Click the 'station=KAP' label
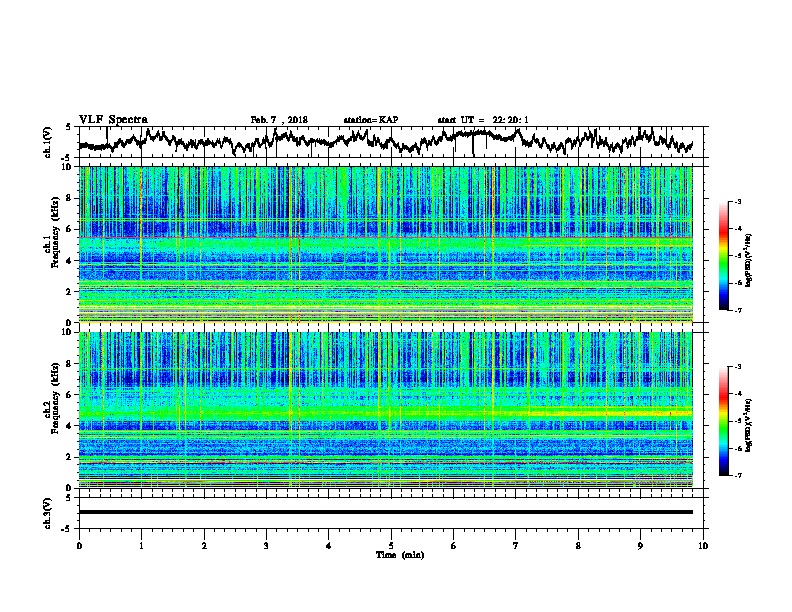Viewport: 792px width, 612px height. click(x=371, y=120)
